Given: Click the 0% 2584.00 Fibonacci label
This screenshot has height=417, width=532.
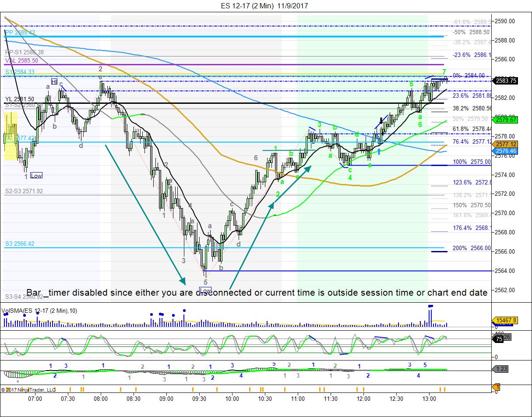Looking at the screenshot, I should click(x=469, y=75).
